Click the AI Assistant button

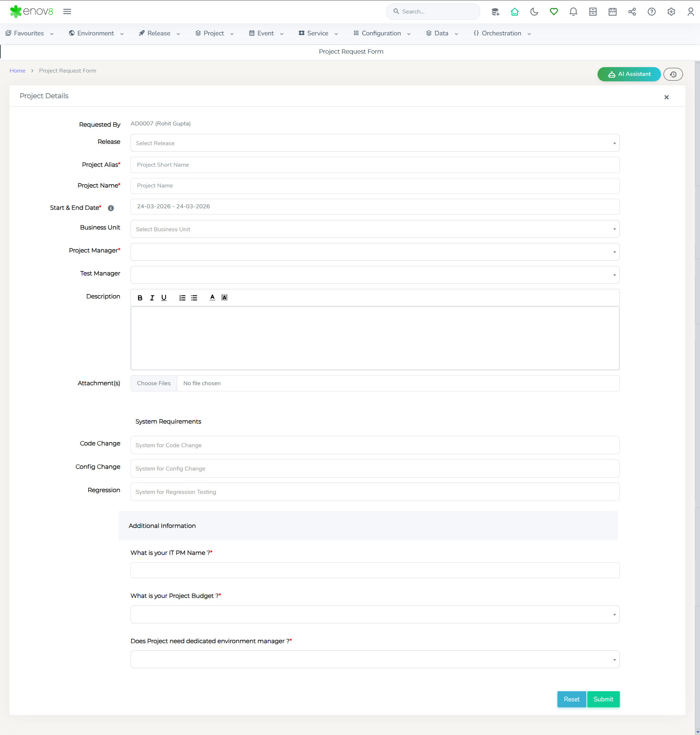tap(629, 74)
